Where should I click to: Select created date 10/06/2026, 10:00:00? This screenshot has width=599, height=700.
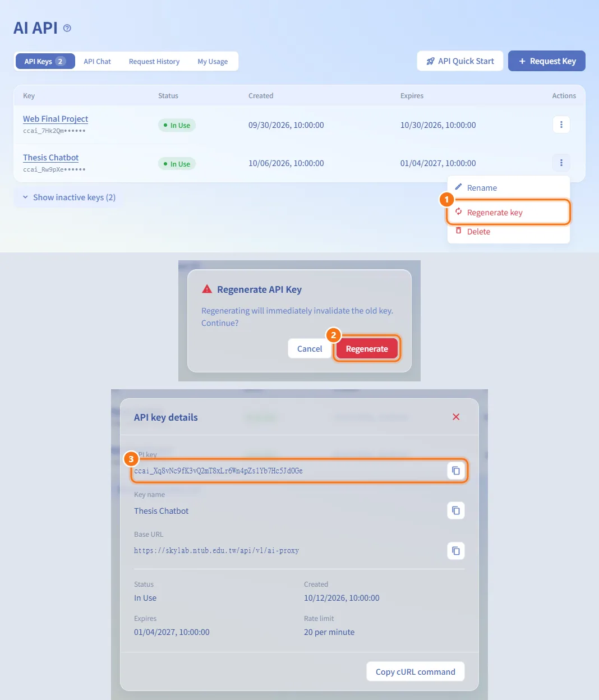[x=286, y=163]
